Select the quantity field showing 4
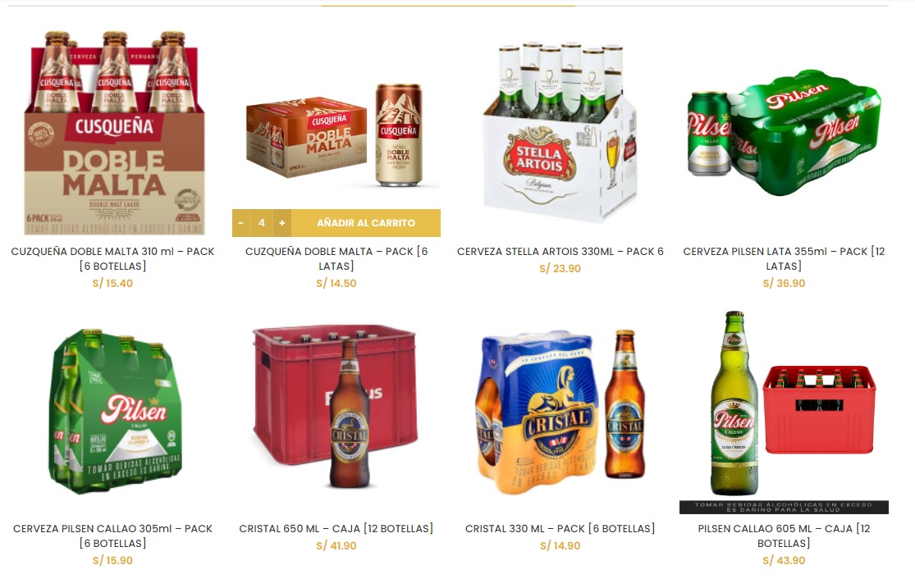 (x=262, y=223)
